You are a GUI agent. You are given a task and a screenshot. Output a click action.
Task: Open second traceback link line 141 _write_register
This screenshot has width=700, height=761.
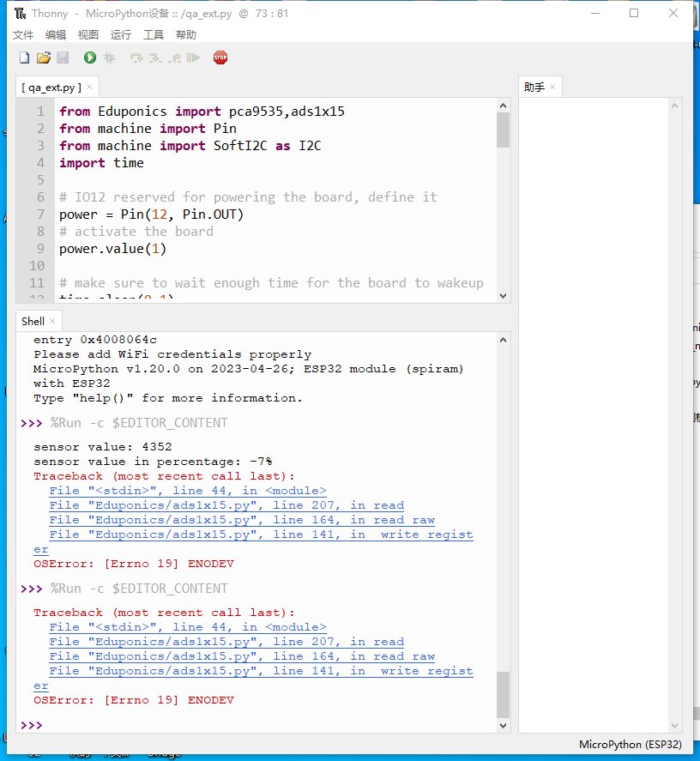pyautogui.click(x=261, y=671)
